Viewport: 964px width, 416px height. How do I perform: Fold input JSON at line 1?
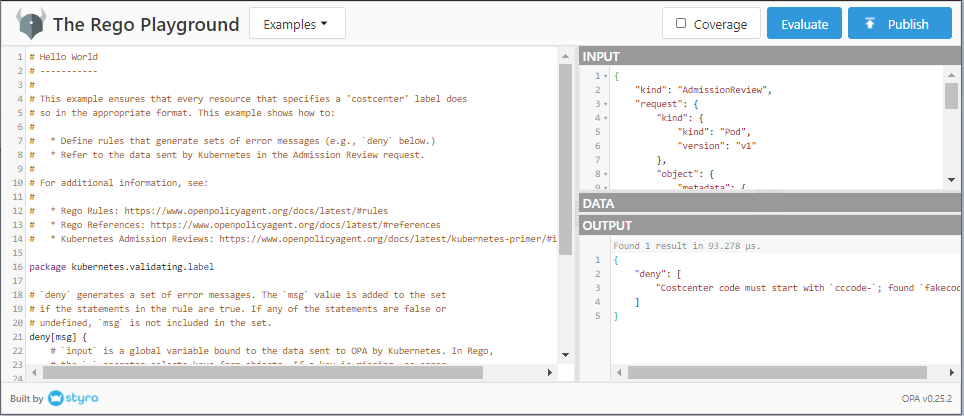pyautogui.click(x=606, y=76)
